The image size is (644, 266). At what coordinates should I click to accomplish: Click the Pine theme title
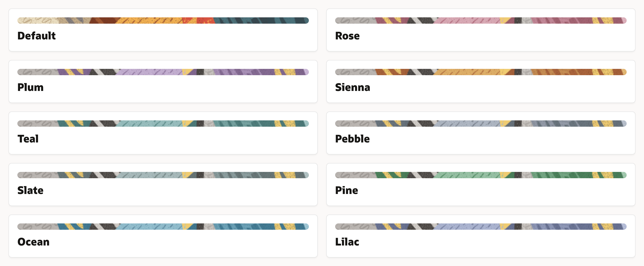coord(346,190)
